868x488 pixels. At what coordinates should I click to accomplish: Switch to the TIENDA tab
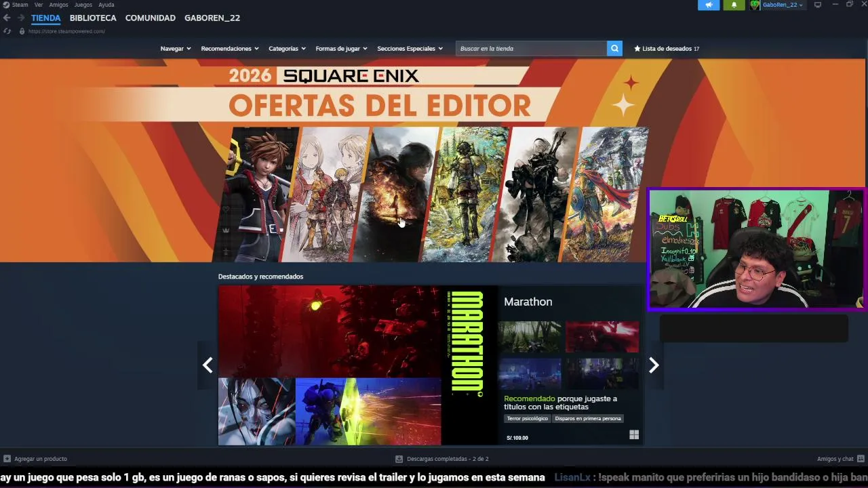coord(45,18)
